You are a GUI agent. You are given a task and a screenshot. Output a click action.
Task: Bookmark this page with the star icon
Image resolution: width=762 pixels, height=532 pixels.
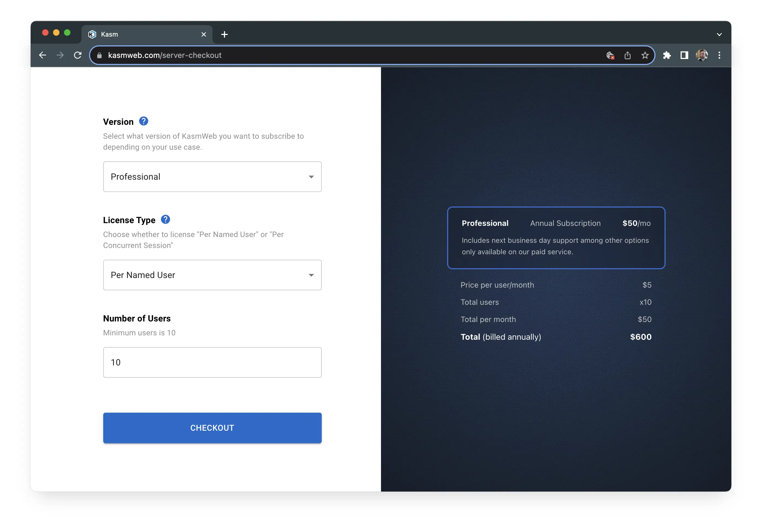tap(645, 55)
